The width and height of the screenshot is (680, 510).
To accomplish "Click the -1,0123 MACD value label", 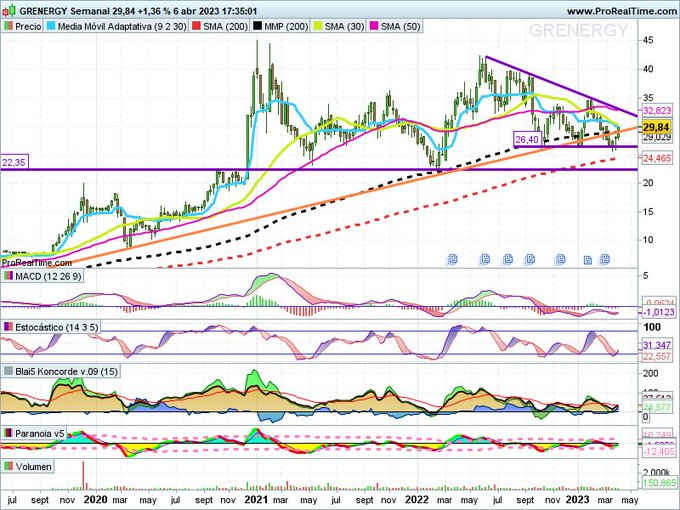I will tap(658, 312).
